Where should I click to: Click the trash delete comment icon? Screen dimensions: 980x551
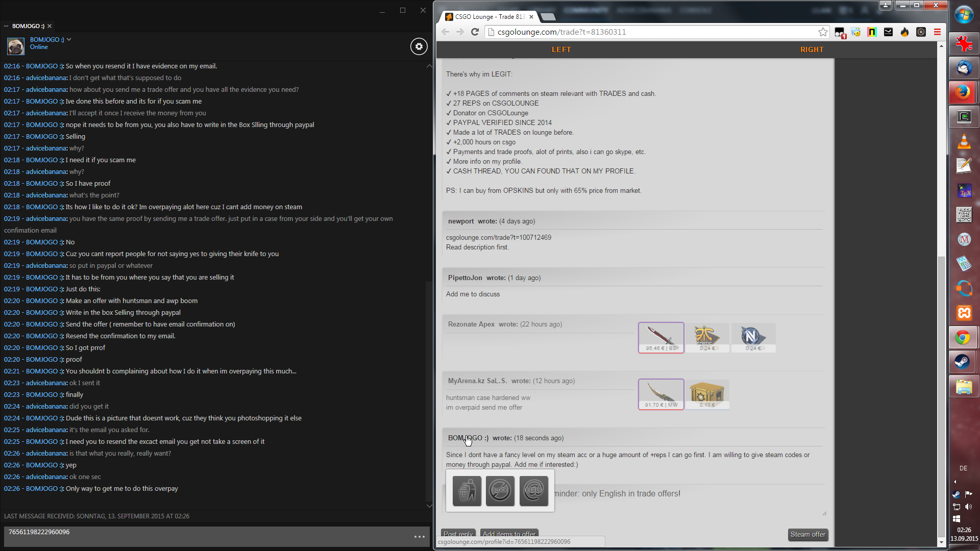point(467,491)
